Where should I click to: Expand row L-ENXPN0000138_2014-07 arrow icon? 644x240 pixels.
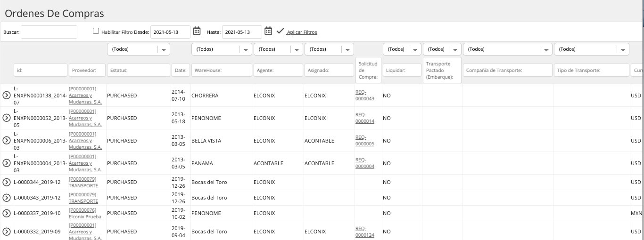7,95
